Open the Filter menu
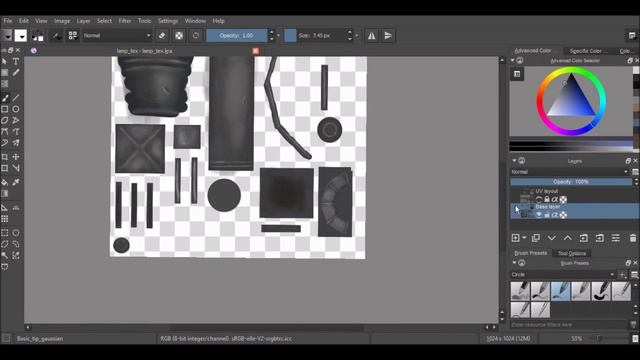The height and width of the screenshot is (360, 640). click(x=125, y=20)
